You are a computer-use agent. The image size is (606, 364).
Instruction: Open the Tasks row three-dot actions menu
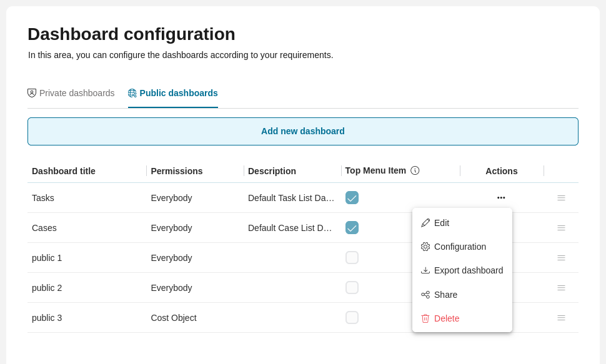point(501,198)
